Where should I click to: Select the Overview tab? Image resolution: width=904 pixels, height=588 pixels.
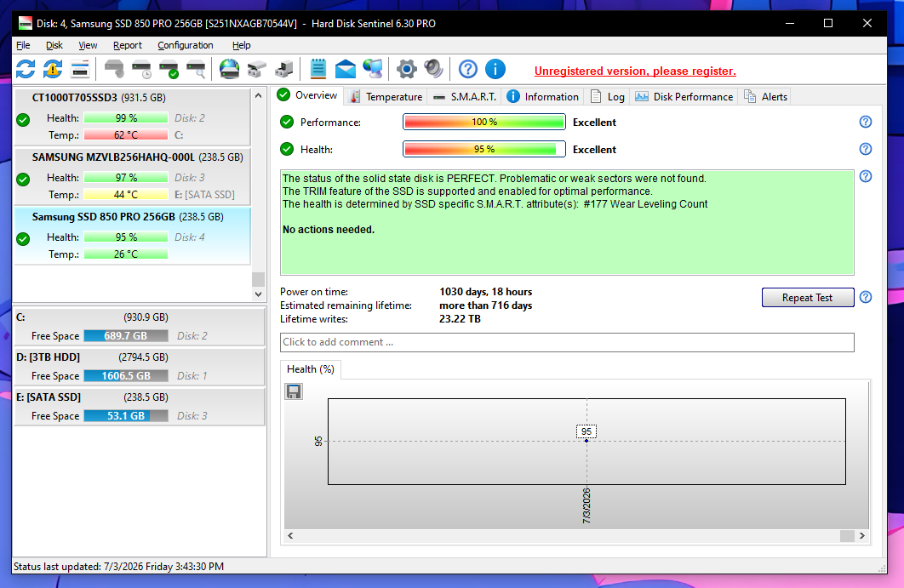[x=308, y=95]
